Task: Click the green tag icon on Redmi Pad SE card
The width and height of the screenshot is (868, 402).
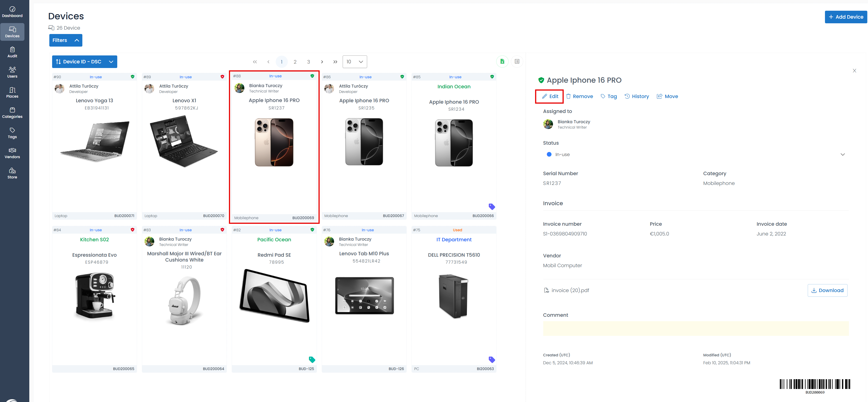Action: [312, 360]
